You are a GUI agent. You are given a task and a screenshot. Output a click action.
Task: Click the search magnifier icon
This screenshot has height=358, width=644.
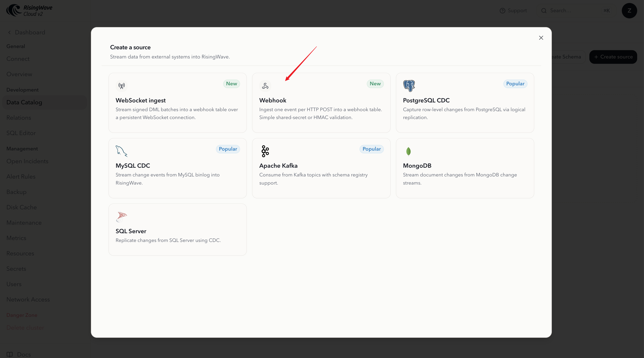pos(544,11)
